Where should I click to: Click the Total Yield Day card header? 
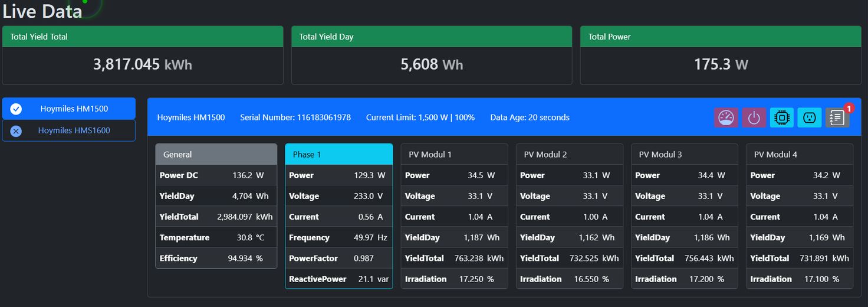(x=432, y=37)
